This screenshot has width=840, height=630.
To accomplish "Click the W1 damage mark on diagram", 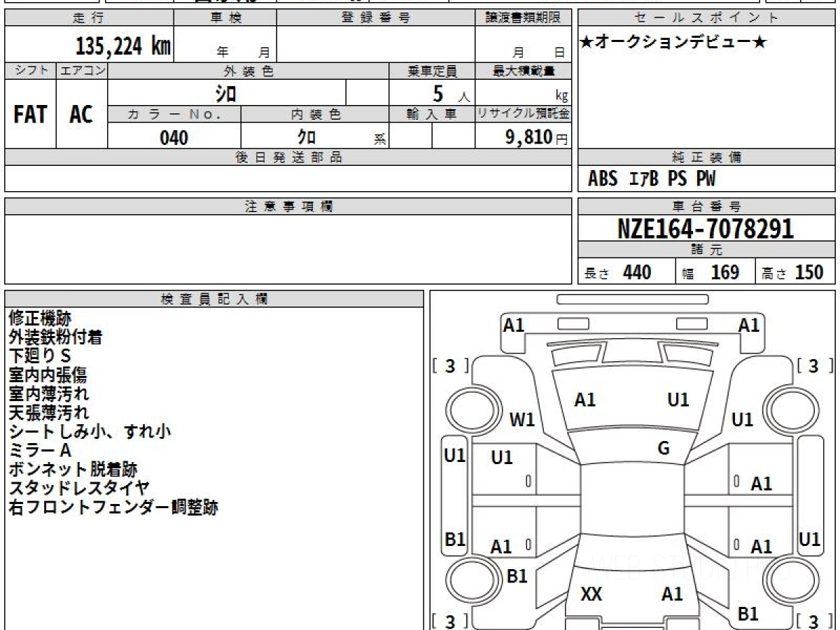I will pos(522,420).
